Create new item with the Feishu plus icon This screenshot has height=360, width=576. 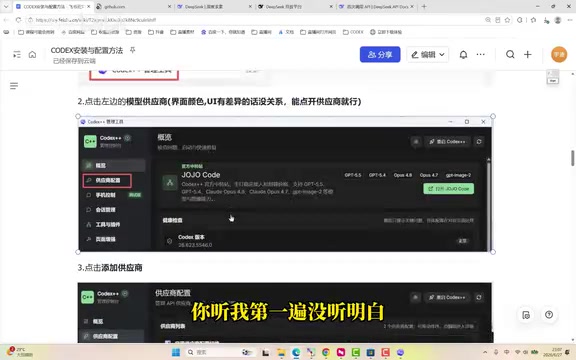528,54
